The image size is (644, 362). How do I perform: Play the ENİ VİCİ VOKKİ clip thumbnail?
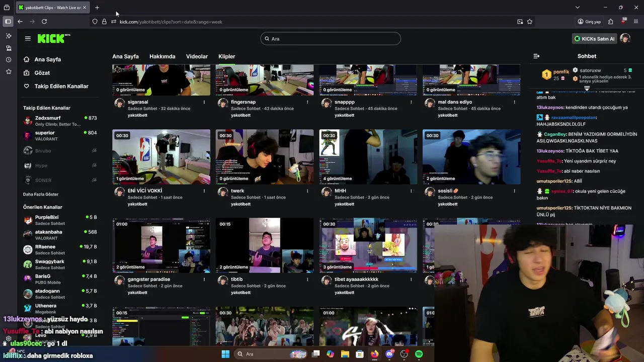161,157
